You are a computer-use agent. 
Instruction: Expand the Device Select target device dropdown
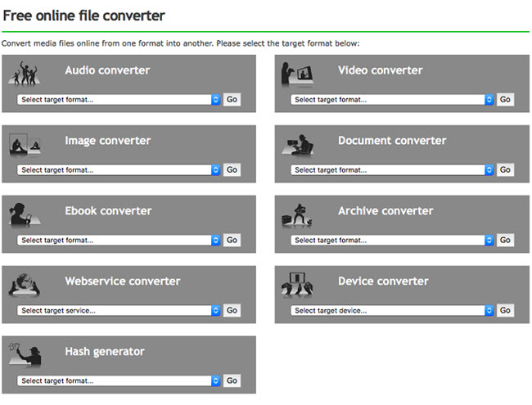(392, 310)
